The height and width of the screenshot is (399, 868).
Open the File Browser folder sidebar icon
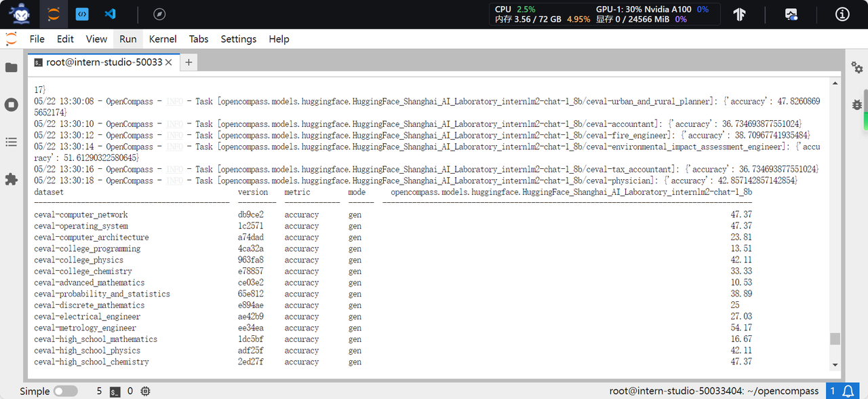(11, 68)
